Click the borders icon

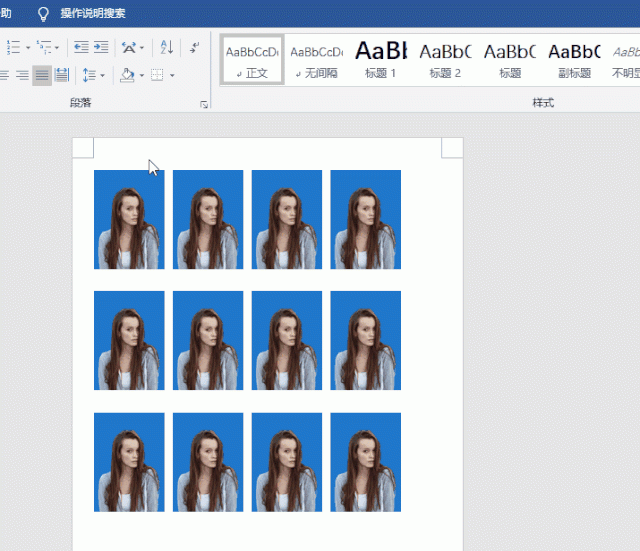click(157, 75)
